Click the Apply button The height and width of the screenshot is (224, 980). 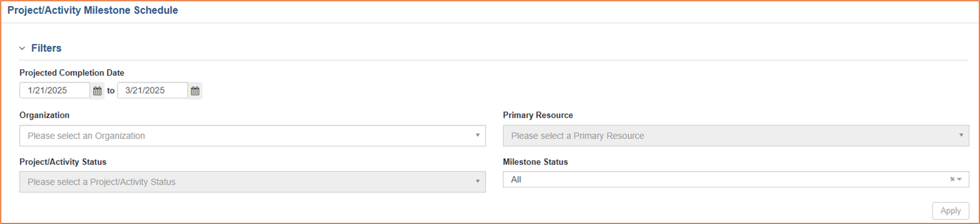coord(950,211)
